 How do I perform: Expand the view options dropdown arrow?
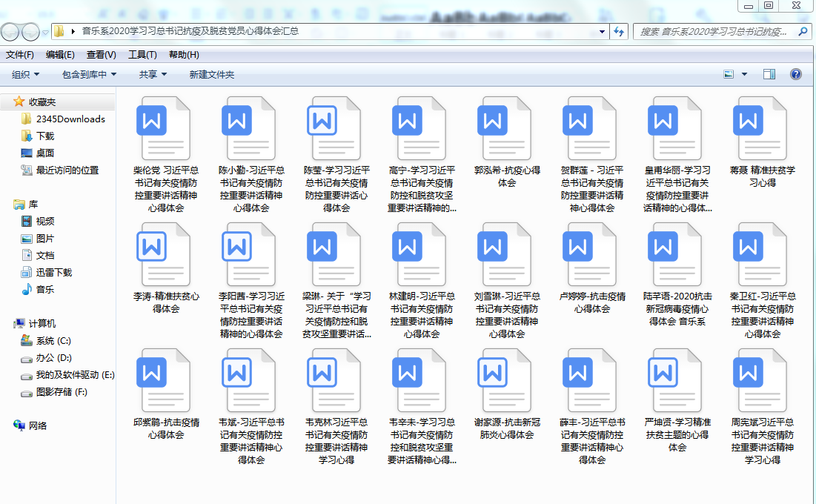(x=744, y=74)
